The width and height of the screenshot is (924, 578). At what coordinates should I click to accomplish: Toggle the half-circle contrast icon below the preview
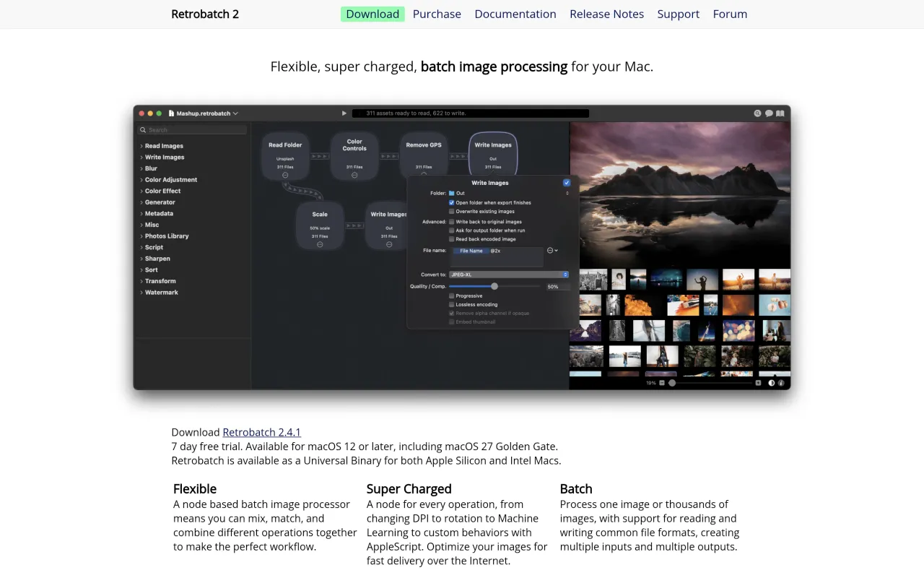[771, 383]
